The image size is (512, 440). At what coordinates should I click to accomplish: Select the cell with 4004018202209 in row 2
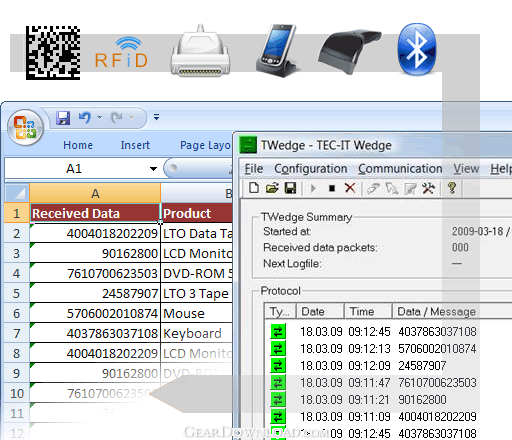point(95,233)
